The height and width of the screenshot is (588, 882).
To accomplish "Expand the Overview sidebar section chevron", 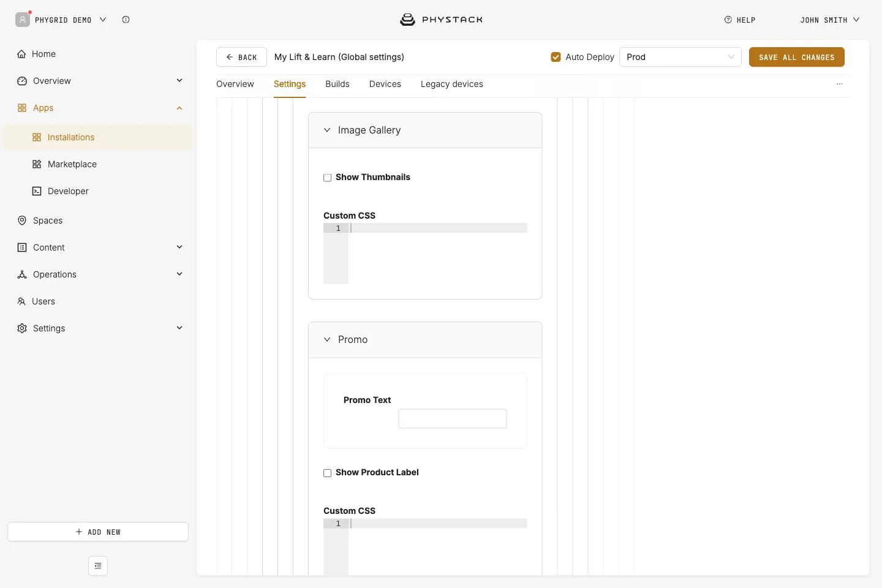I will (x=179, y=80).
